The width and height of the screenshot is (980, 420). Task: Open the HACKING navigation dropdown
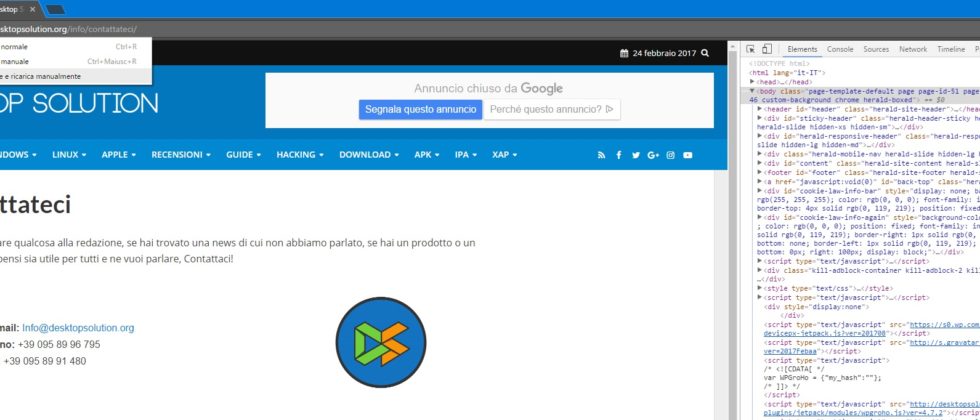pos(300,154)
